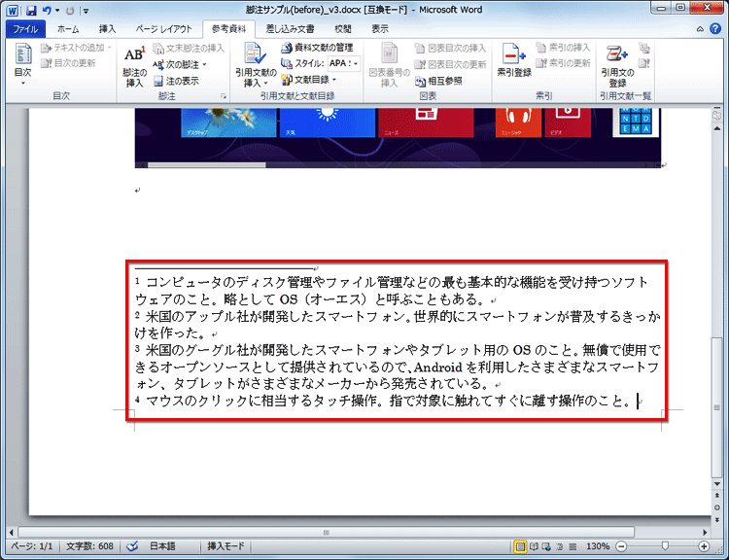This screenshot has height=560, width=729.
Task: Click the zoom slider handle
Action: pos(665,546)
